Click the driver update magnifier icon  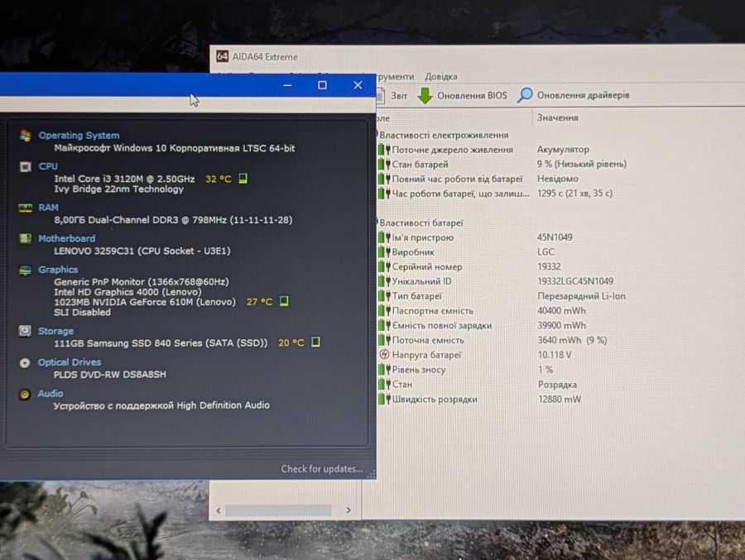click(x=525, y=95)
